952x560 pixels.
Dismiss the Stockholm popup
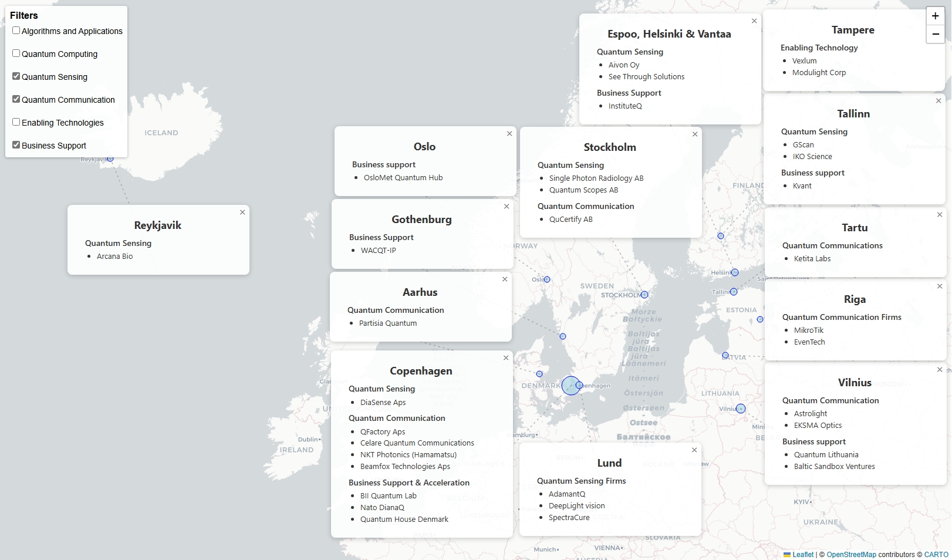point(695,134)
